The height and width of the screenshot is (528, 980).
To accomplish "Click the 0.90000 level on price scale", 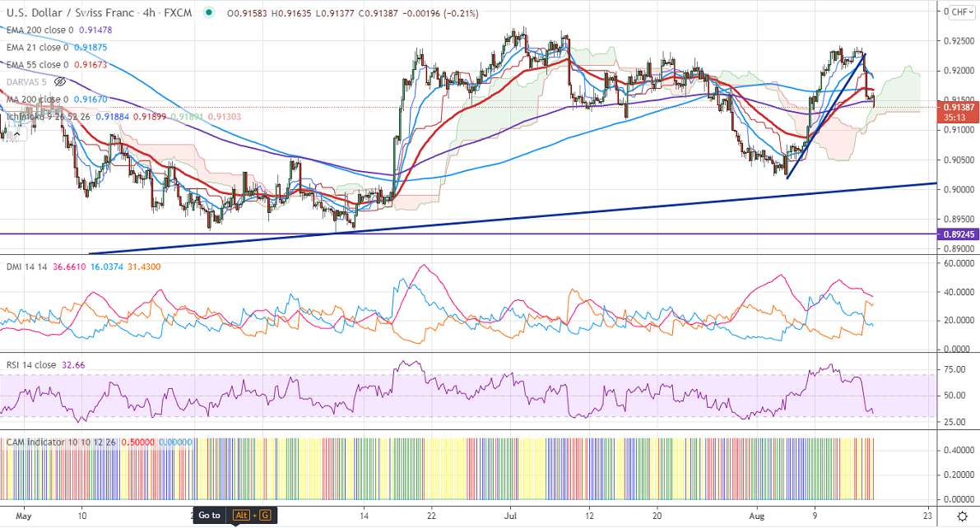I will coord(958,190).
